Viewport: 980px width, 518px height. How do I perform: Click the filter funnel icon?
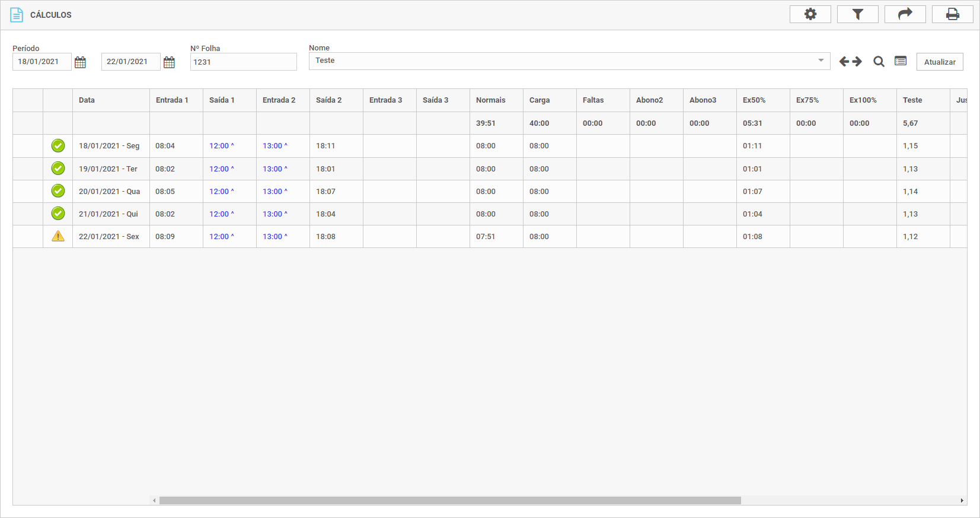857,14
